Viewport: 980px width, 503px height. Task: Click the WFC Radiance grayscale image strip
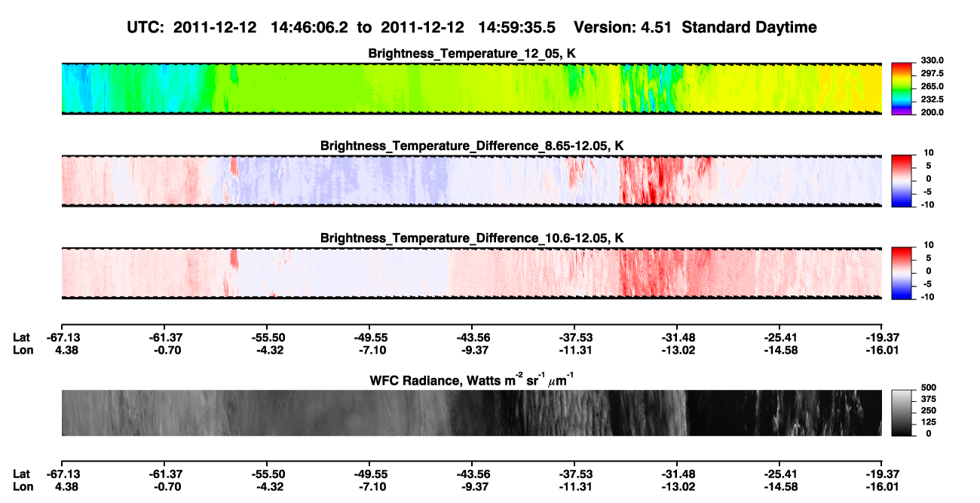tap(471, 413)
